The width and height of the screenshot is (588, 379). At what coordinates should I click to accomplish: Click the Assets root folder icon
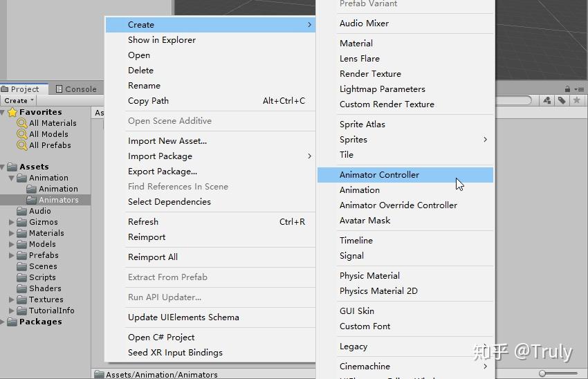pos(12,167)
